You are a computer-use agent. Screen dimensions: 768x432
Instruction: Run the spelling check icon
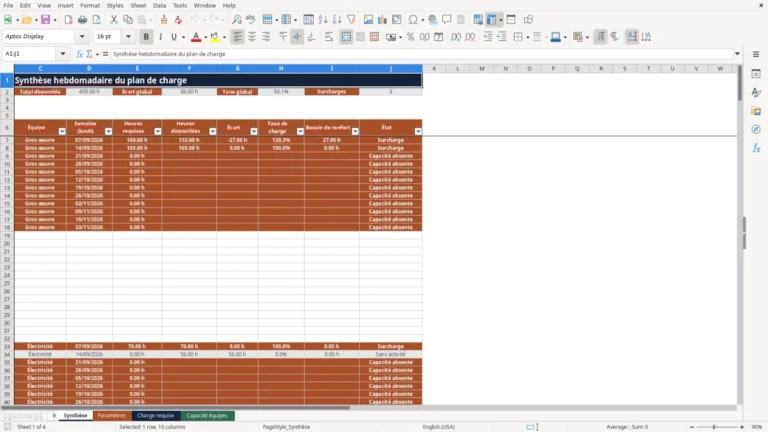point(251,20)
